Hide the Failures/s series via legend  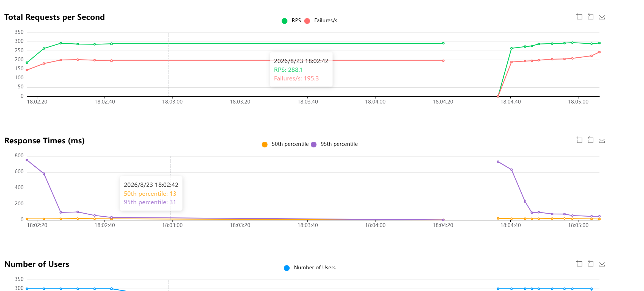coord(321,21)
